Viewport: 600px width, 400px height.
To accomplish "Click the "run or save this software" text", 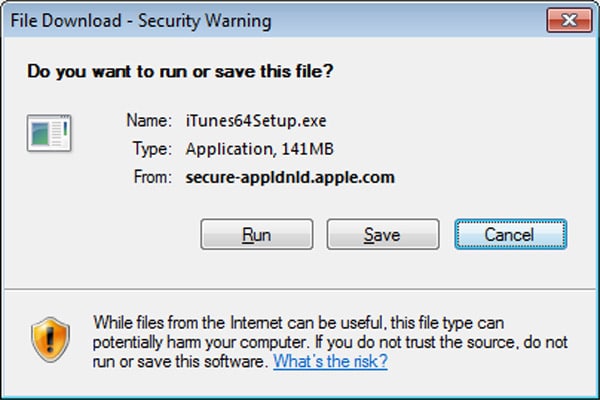I will click(x=181, y=361).
